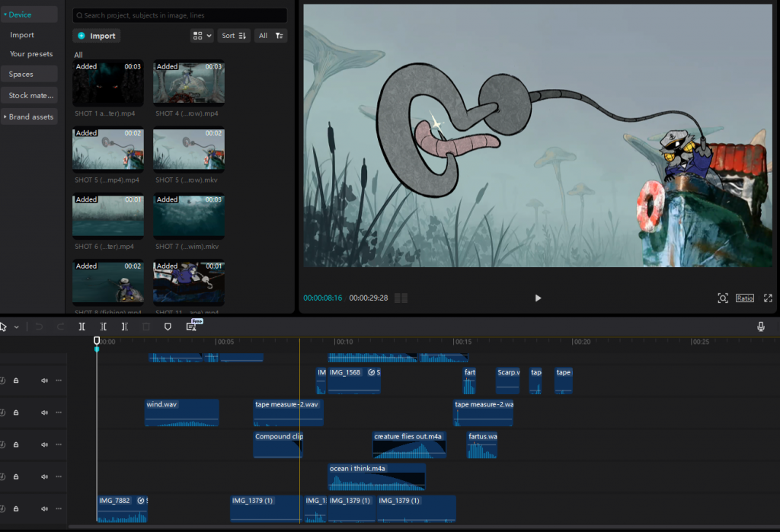780x532 pixels.
Task: Click the search project input field
Action: point(180,15)
